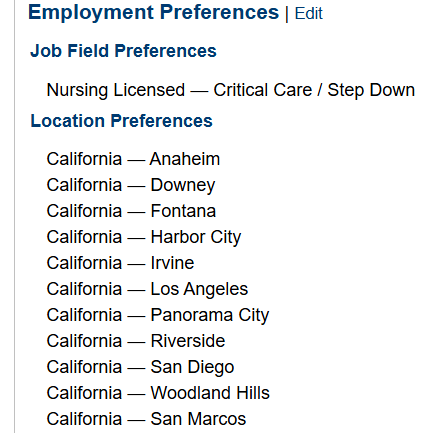Select the California — Downey location entry
Screen dimensions: 437x433
131,185
